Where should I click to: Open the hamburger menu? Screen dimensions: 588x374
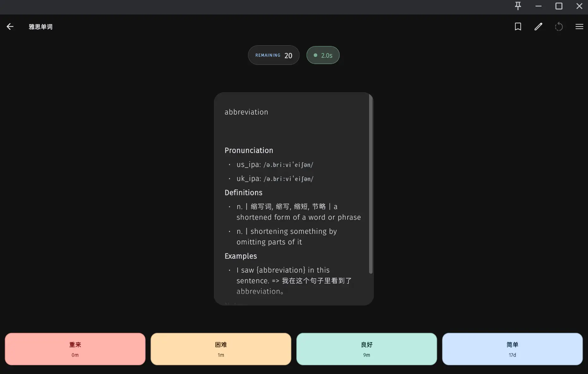579,27
